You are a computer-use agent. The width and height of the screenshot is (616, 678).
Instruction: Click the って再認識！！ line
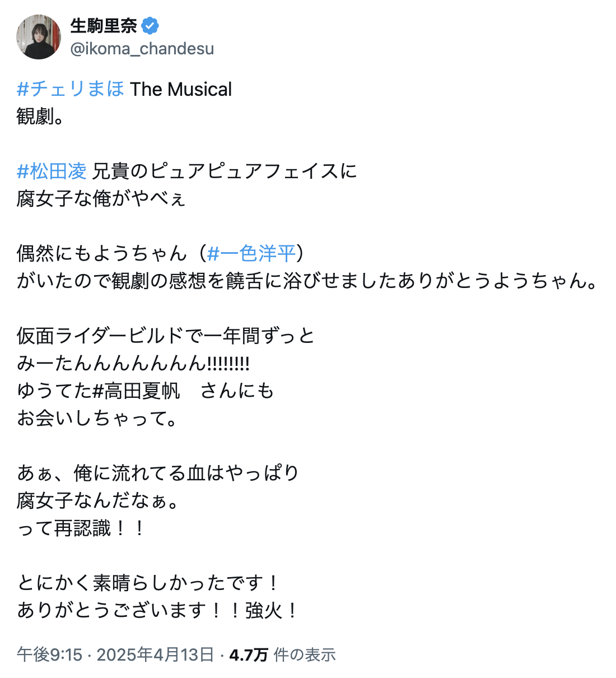pyautogui.click(x=82, y=528)
